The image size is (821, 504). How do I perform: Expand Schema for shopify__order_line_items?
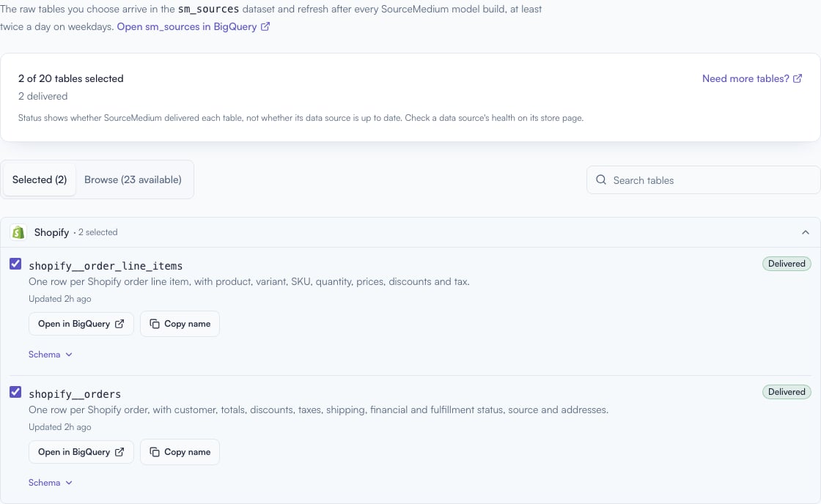click(x=51, y=355)
